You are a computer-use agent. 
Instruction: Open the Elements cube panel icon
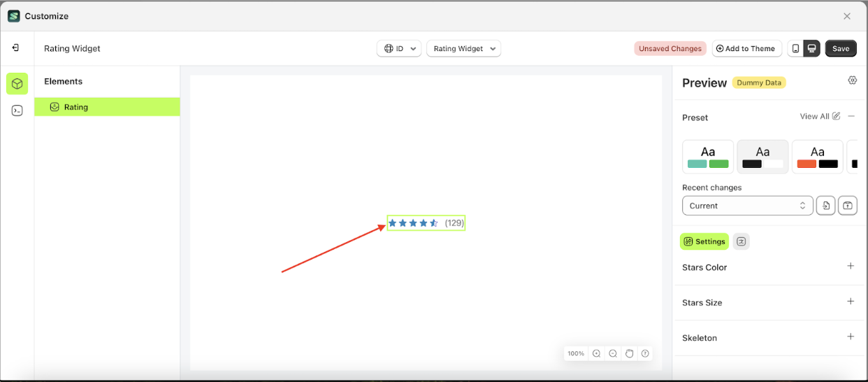(x=17, y=84)
